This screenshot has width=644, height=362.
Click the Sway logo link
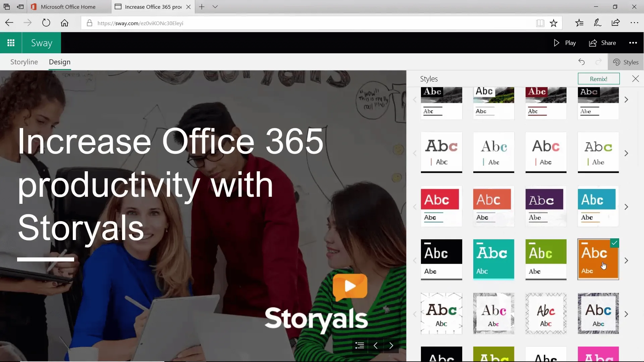pos(42,43)
